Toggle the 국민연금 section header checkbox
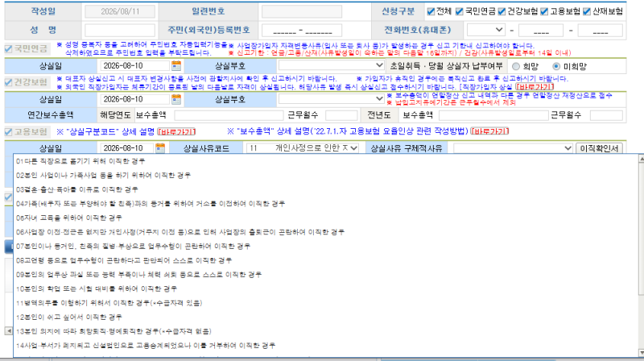The height and width of the screenshot is (361, 644). click(9, 49)
